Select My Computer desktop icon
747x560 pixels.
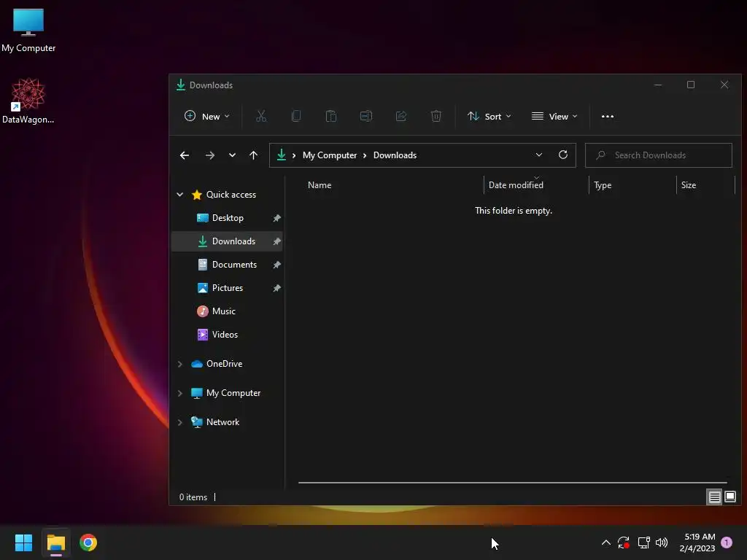click(x=28, y=31)
